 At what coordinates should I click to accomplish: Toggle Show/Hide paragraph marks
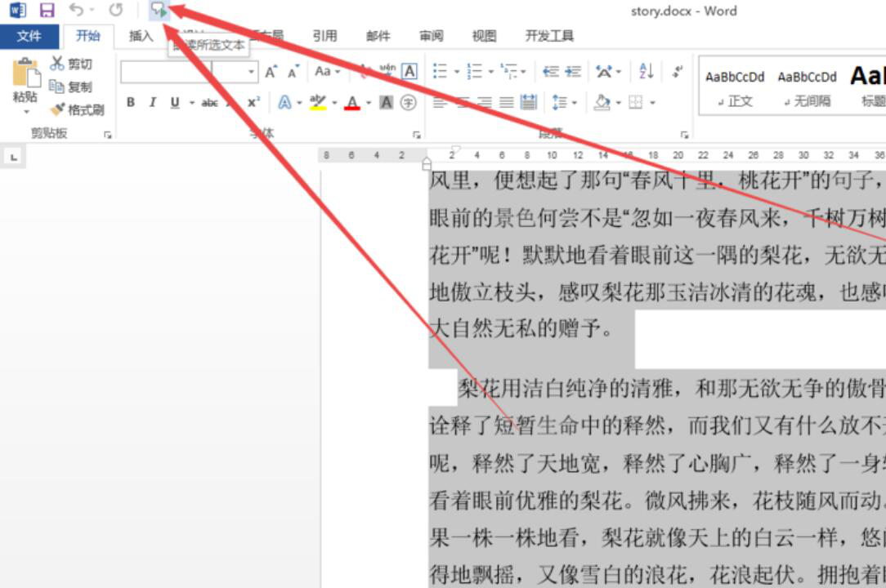[x=677, y=71]
